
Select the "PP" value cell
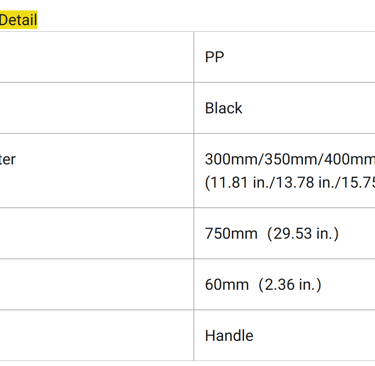284,57
